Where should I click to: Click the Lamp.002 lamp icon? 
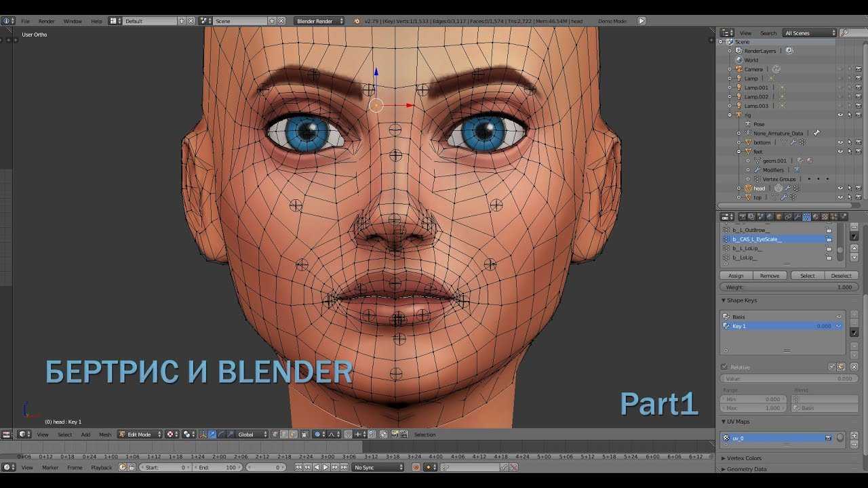coord(739,97)
